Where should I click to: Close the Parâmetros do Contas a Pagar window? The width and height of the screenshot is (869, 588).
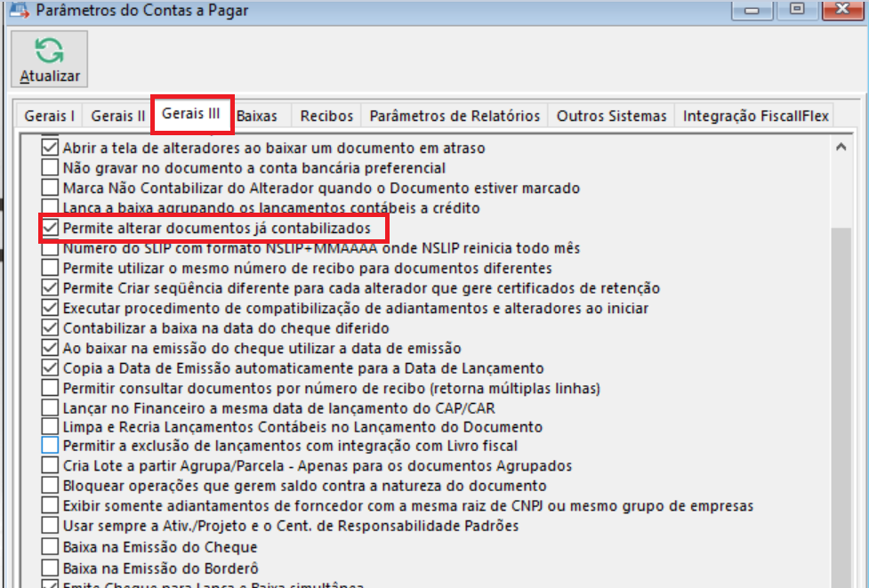(843, 10)
